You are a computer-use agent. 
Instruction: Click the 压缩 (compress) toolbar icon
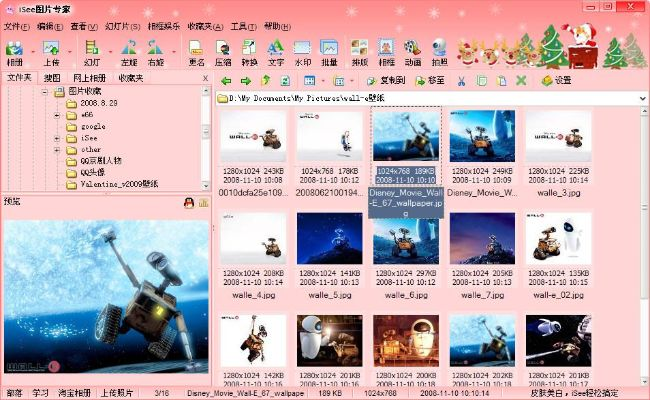[x=223, y=52]
